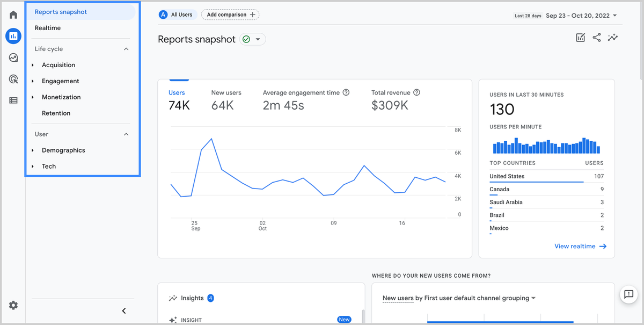Switch to the New users metric

[x=226, y=92]
